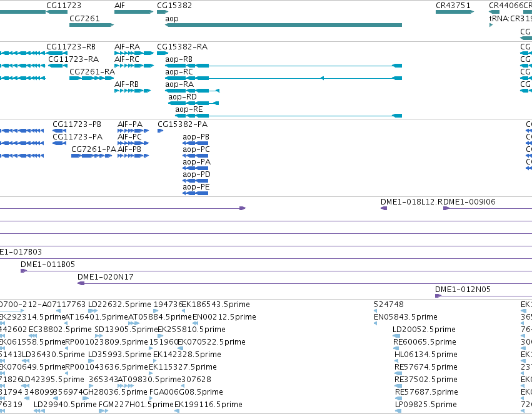
Task: Open EST EK142328.5prime
Action: tap(156, 361)
